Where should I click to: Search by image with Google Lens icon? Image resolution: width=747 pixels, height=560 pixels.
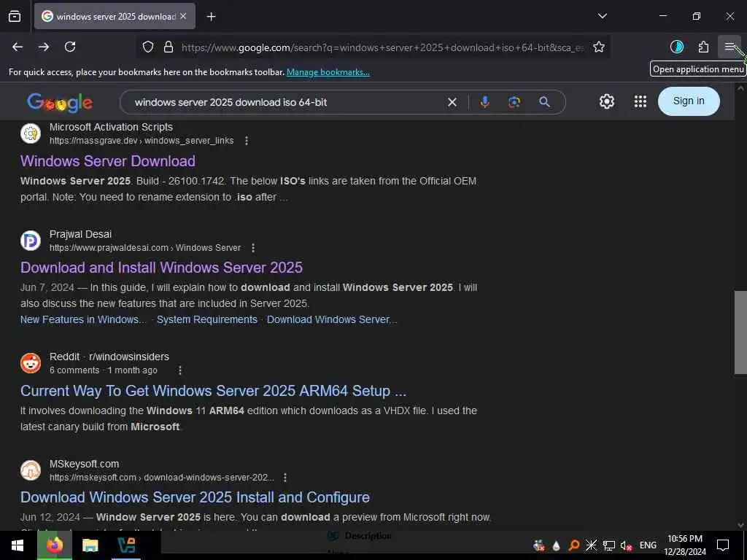514,102
